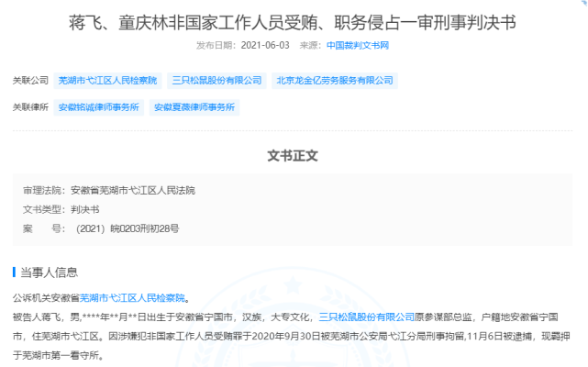The height and width of the screenshot is (367, 588).
Task: Select the 北京龙金亿劳务服务有限公司 company tag
Action: pos(335,81)
